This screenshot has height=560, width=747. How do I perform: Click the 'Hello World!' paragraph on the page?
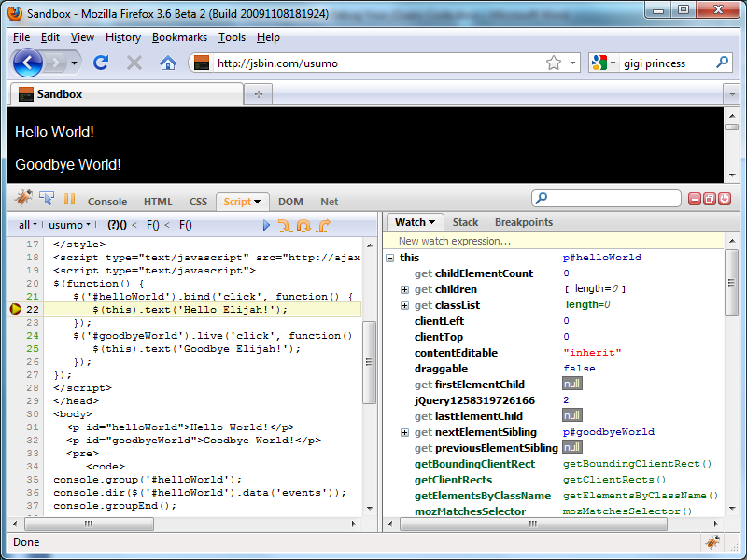[54, 132]
